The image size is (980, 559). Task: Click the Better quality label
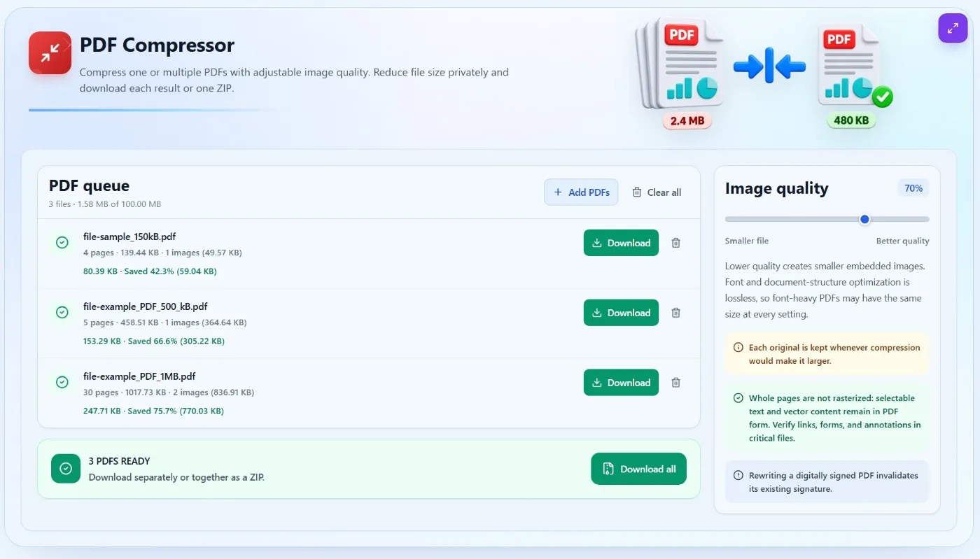(902, 241)
